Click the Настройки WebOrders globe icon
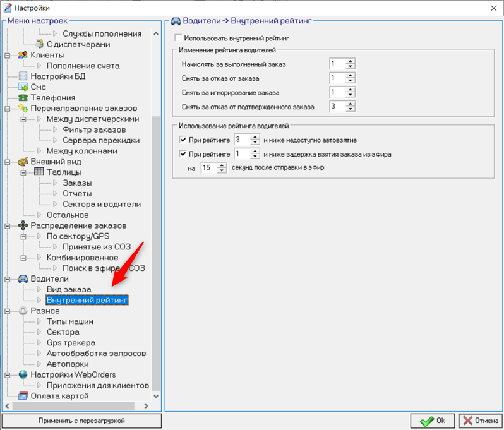 click(23, 374)
